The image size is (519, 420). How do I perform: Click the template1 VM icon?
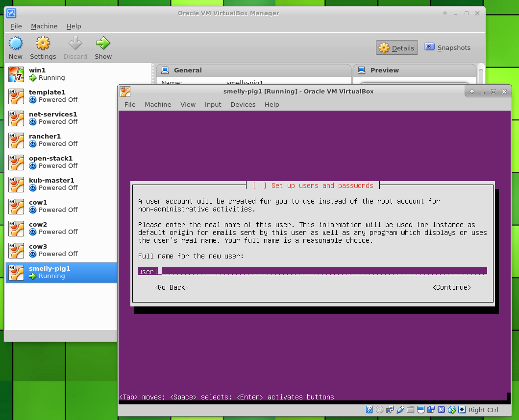16,96
